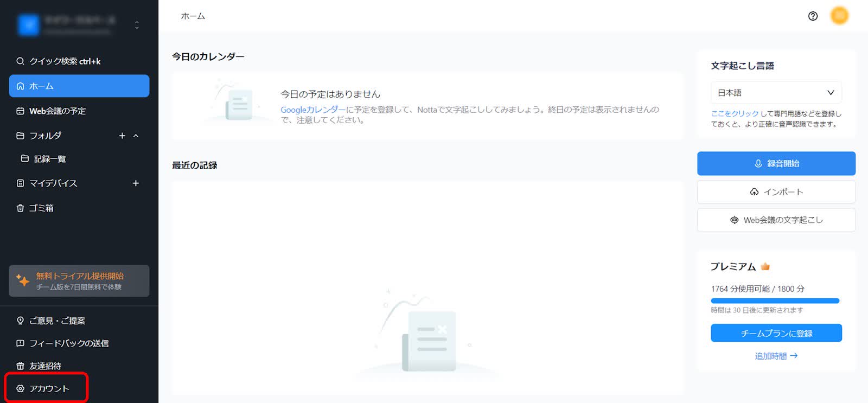Click チームプランに登録 button
Viewport: 868px width, 403px height.
click(776, 333)
